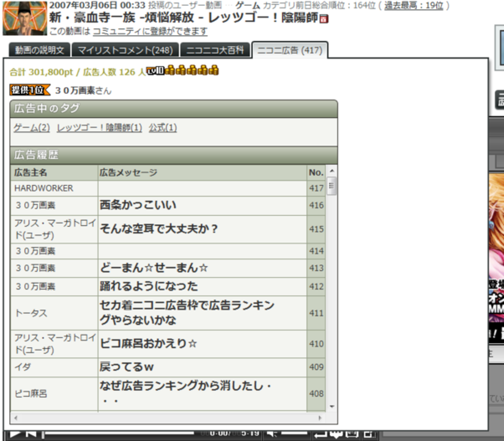Click the red badge icon after video title
504x441 pixels.
point(324,19)
